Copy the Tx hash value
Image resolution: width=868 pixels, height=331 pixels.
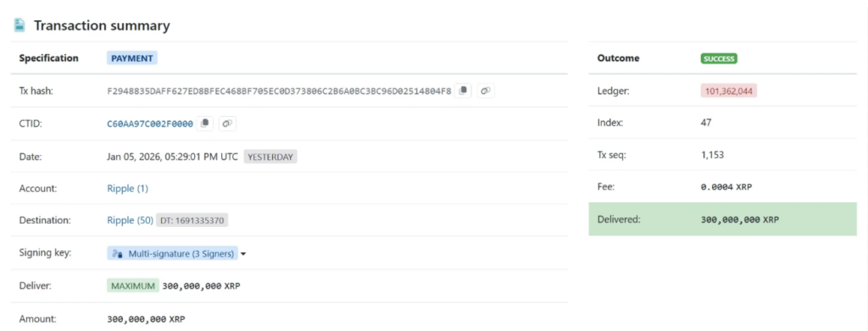(x=464, y=91)
